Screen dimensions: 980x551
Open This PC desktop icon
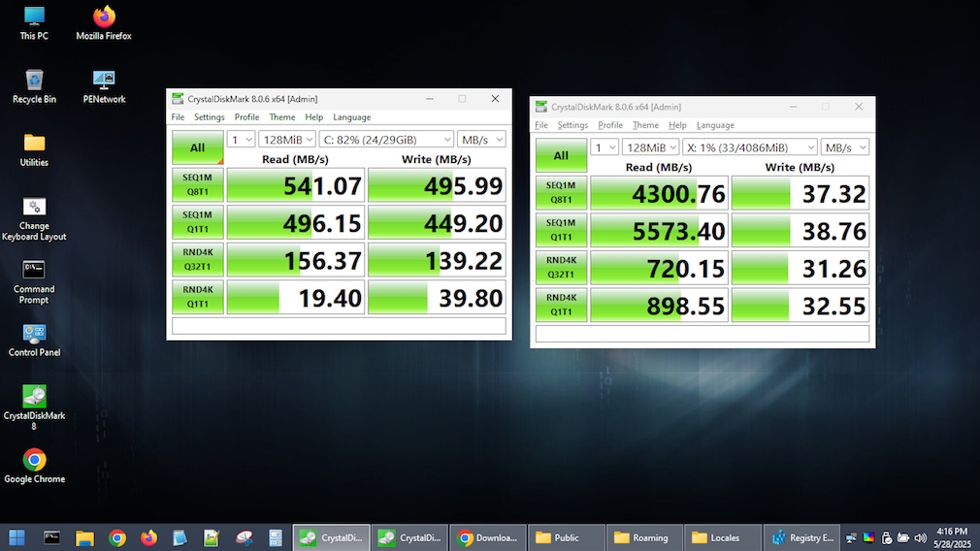[x=34, y=23]
